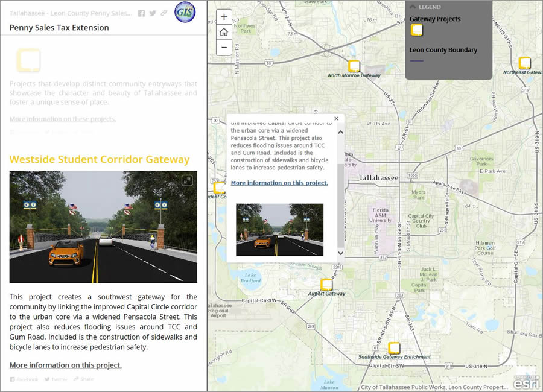
Task: Click the Southside Gateway Enrichment marker
Action: [394, 347]
